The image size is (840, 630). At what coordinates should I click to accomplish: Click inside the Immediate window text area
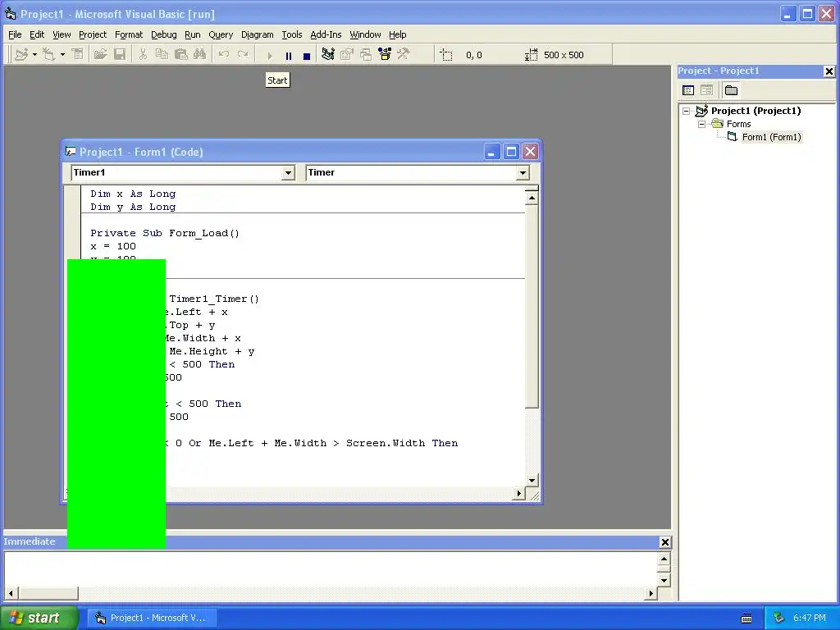[331, 568]
